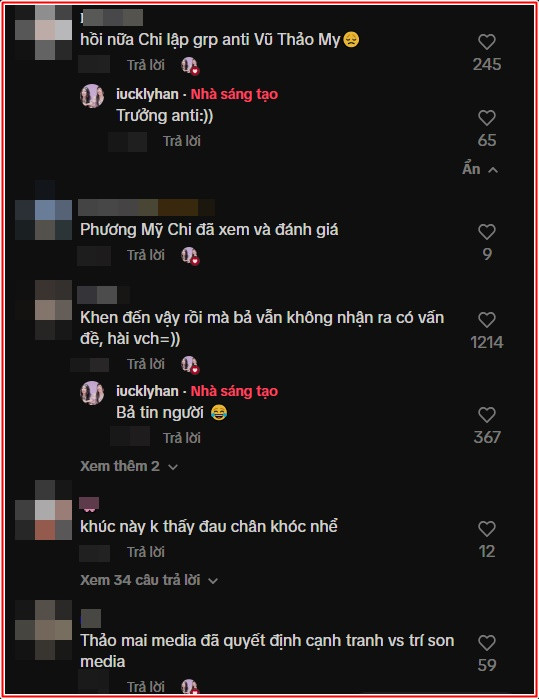
Task: Reply to creator's 'Bả tin người' comment
Action: pos(181,438)
